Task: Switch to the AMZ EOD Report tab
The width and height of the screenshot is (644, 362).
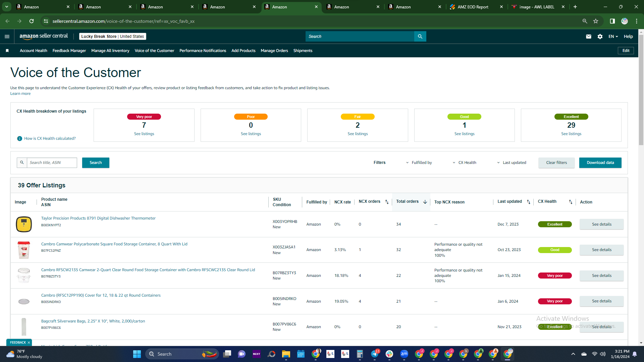Action: [476, 7]
